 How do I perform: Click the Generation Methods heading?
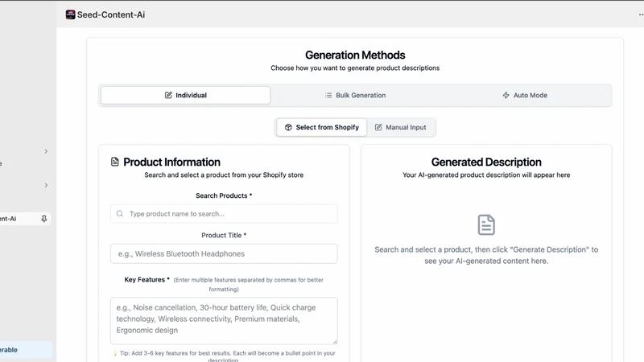[x=355, y=55]
